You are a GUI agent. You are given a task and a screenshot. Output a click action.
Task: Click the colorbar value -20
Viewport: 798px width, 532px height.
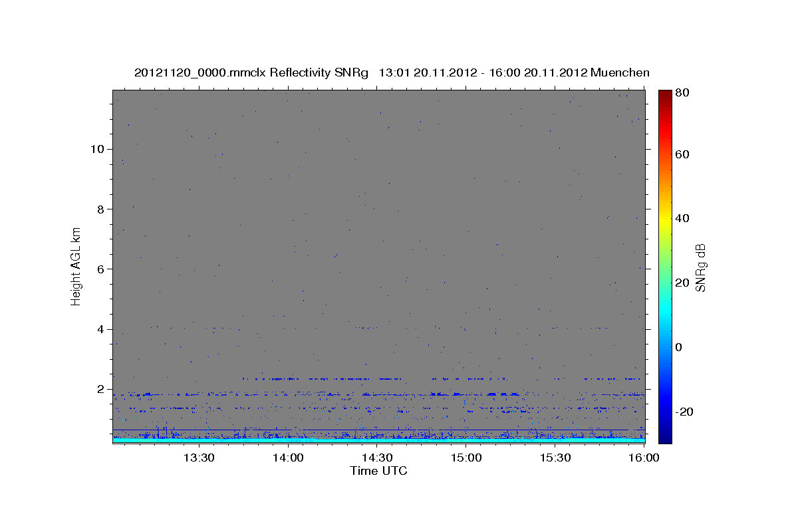coord(683,412)
